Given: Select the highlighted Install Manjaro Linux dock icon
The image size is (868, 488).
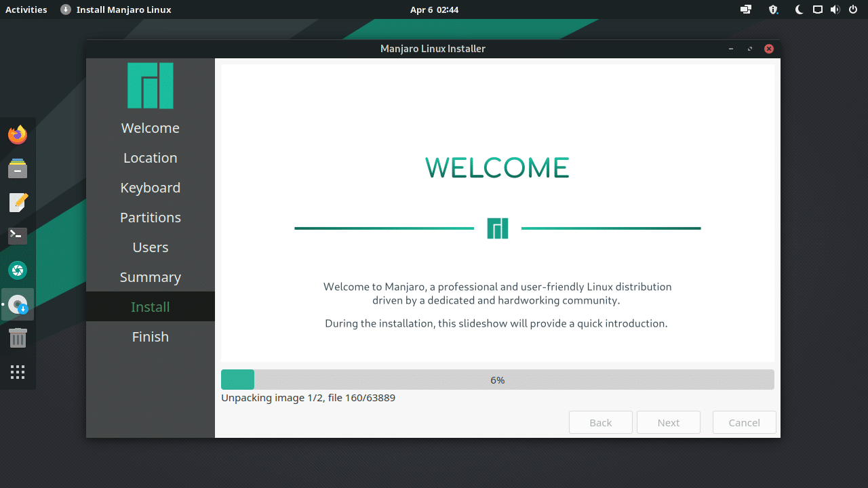Looking at the screenshot, I should pos(18,304).
